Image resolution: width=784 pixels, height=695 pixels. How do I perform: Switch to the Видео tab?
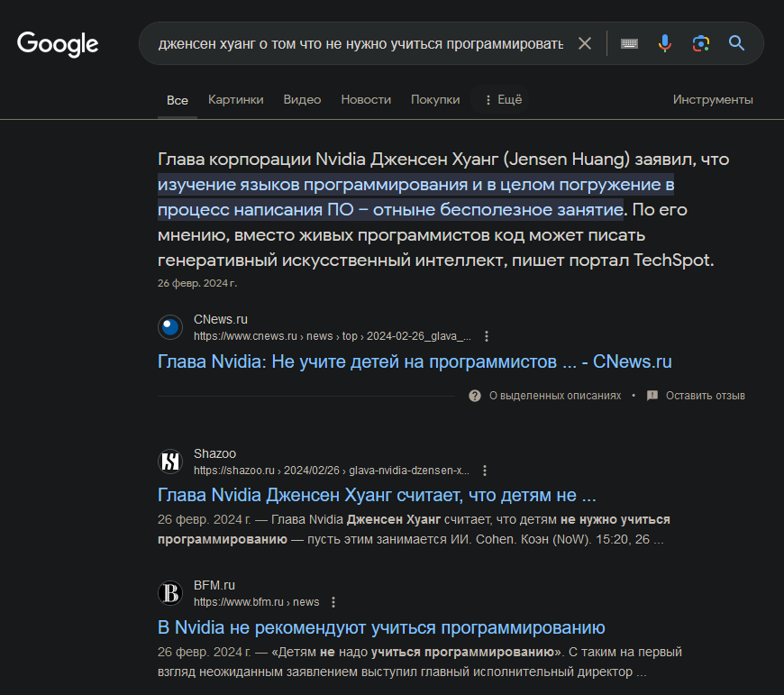pyautogui.click(x=302, y=99)
